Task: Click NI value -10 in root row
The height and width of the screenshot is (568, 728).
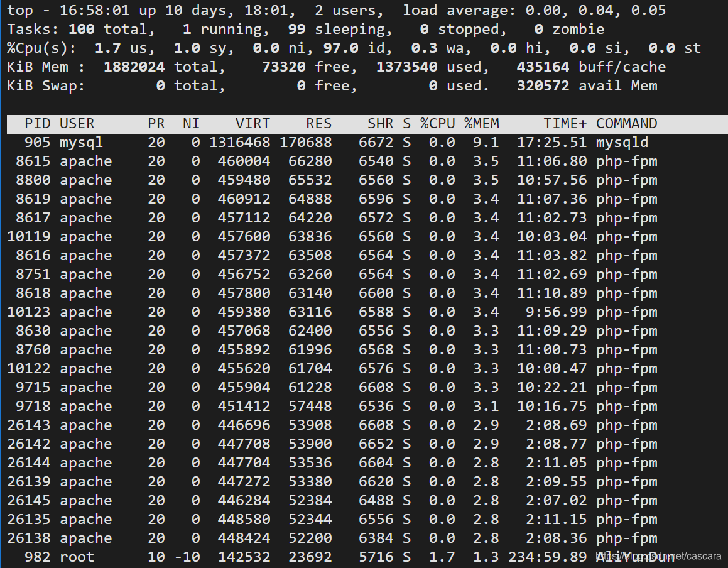Action: point(187,557)
